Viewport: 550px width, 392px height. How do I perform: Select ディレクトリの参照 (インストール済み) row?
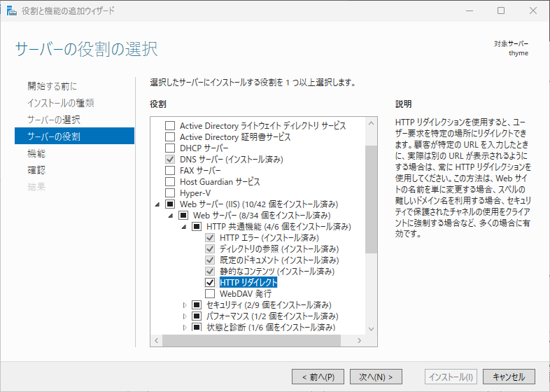[279, 249]
